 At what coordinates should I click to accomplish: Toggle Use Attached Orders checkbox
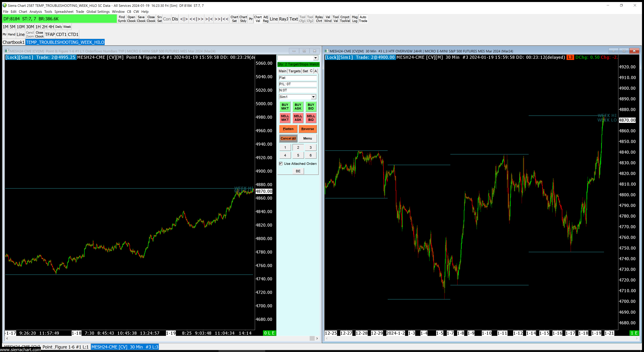[x=281, y=164]
